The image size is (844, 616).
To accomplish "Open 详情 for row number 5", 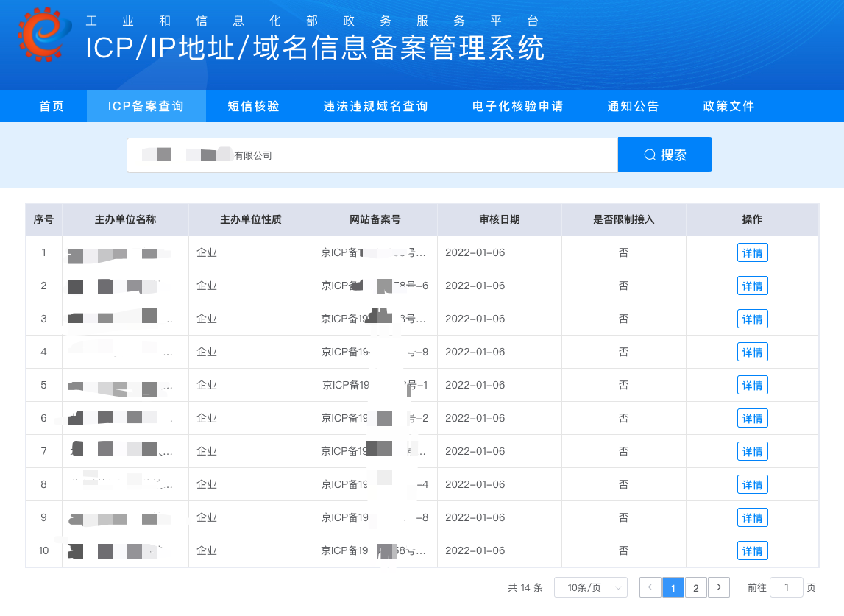I will [x=752, y=384].
